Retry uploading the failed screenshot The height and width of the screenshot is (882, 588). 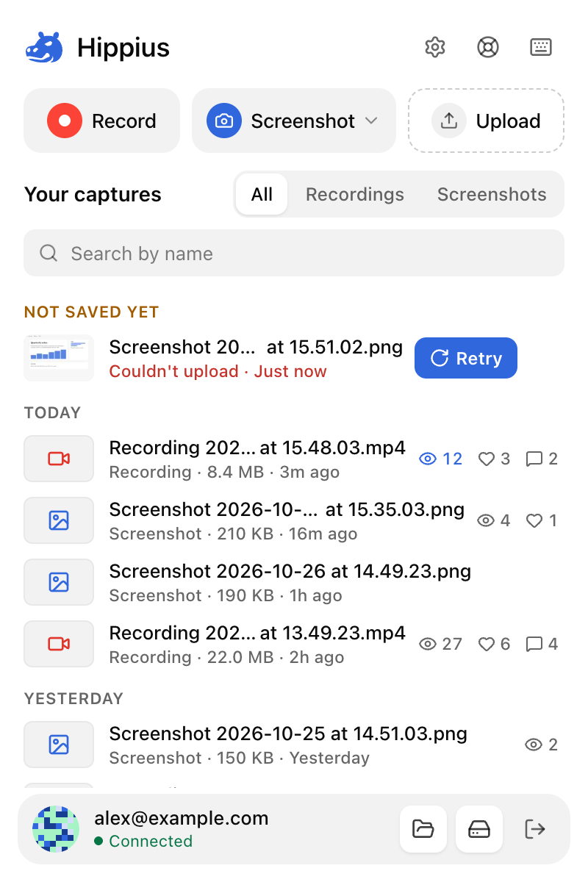pos(466,358)
